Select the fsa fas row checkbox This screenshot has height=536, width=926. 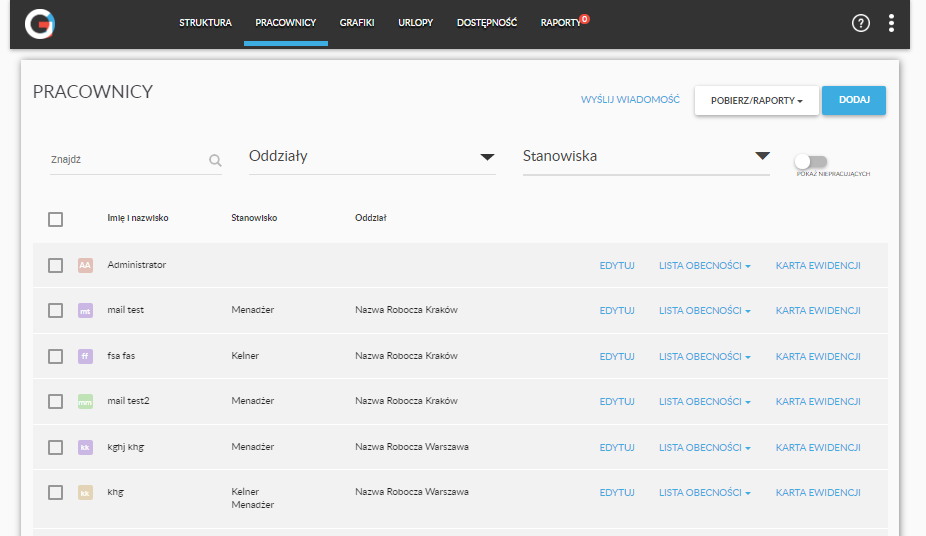(56, 357)
